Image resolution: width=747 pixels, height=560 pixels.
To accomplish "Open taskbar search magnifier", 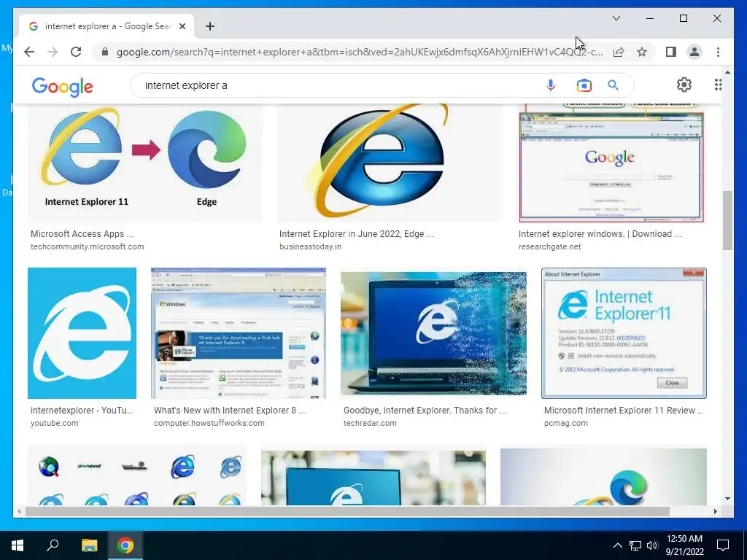I will 53,545.
